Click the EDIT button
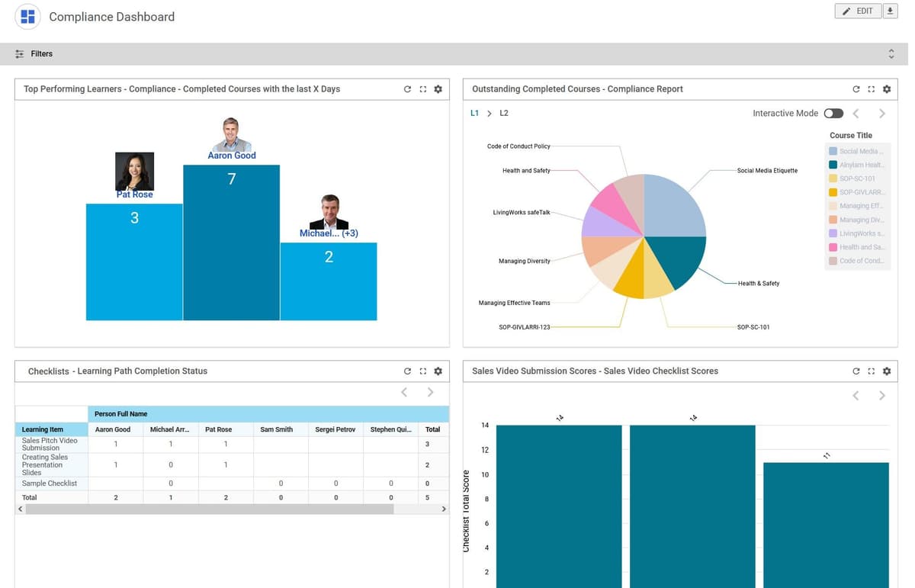 [x=857, y=11]
